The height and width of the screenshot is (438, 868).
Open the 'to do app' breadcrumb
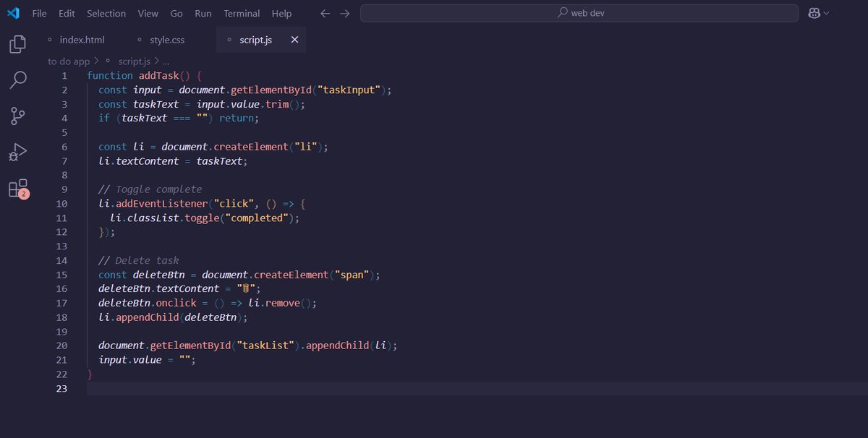[x=69, y=61]
